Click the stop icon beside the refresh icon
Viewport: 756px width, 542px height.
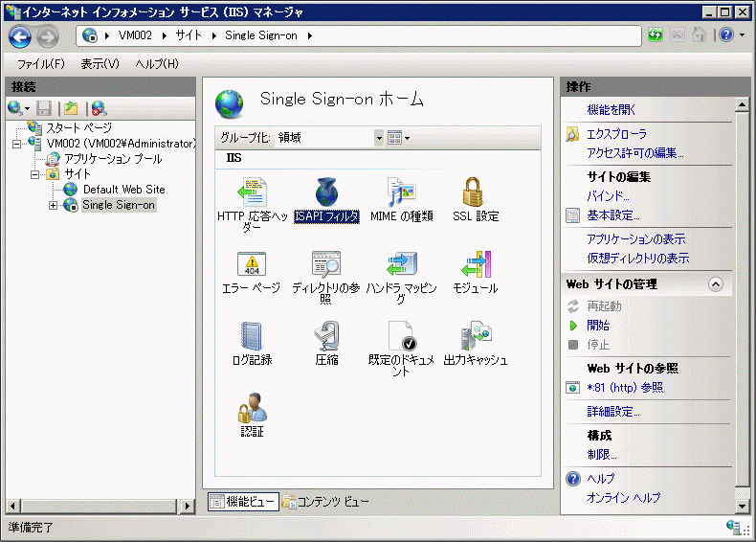677,34
